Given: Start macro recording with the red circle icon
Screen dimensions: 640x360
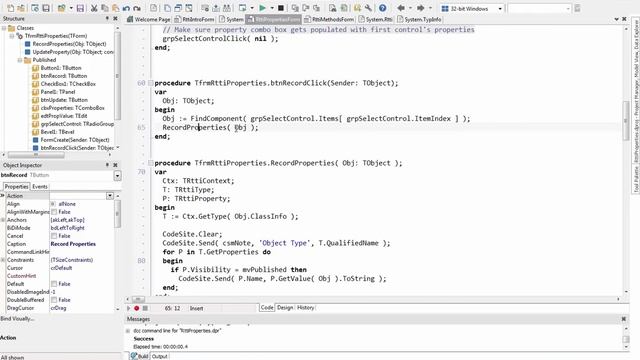Looking at the screenshot, I should 137,308.
